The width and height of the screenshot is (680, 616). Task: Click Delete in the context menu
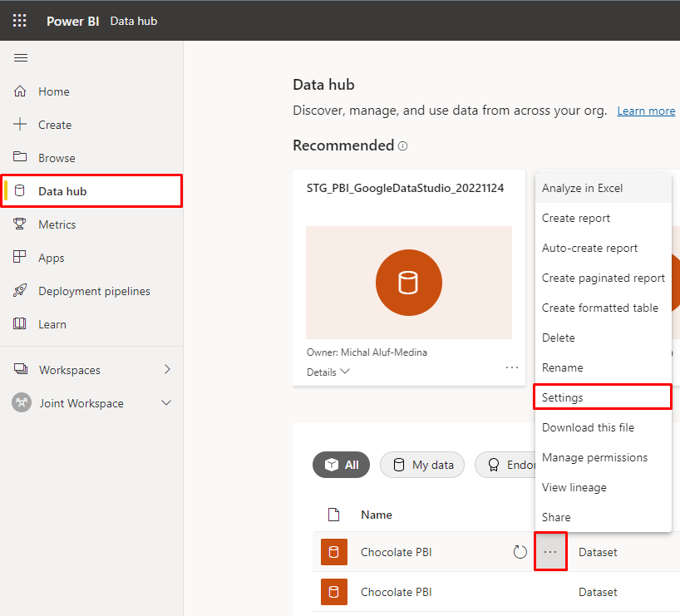[x=604, y=338]
